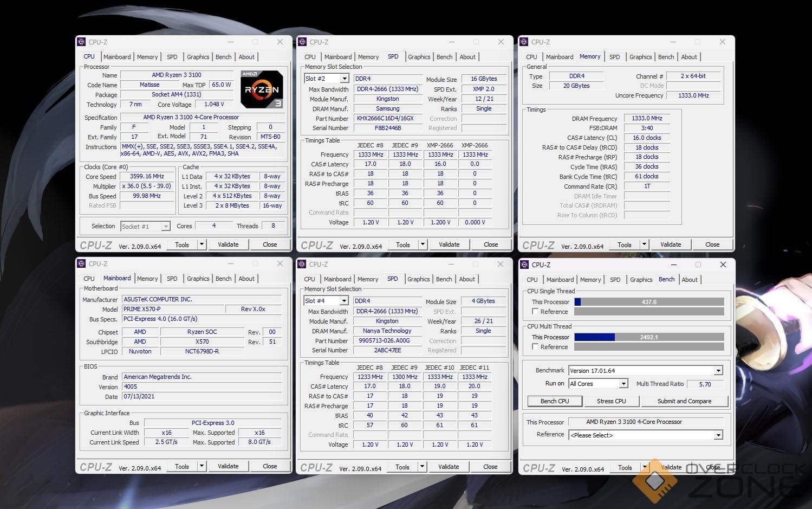This screenshot has height=509, width=812.
Task: Click the memory Size value 20 GBytes
Action: click(576, 86)
